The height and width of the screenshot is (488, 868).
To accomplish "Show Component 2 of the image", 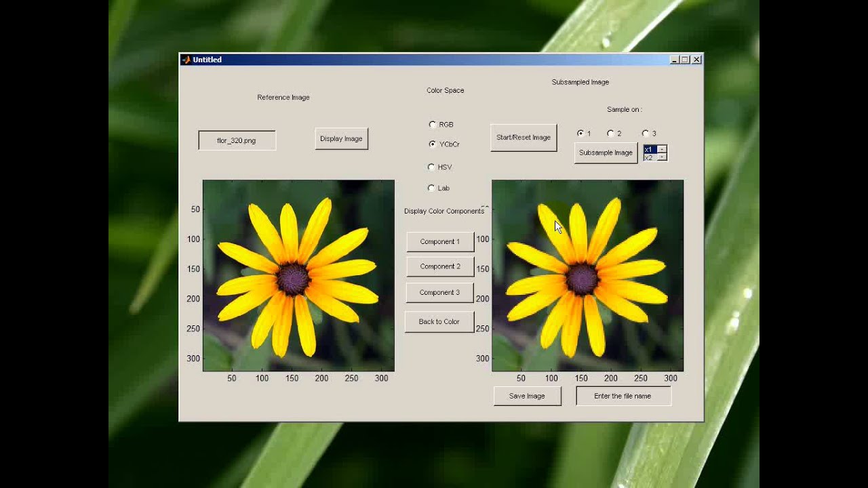I will point(439,266).
